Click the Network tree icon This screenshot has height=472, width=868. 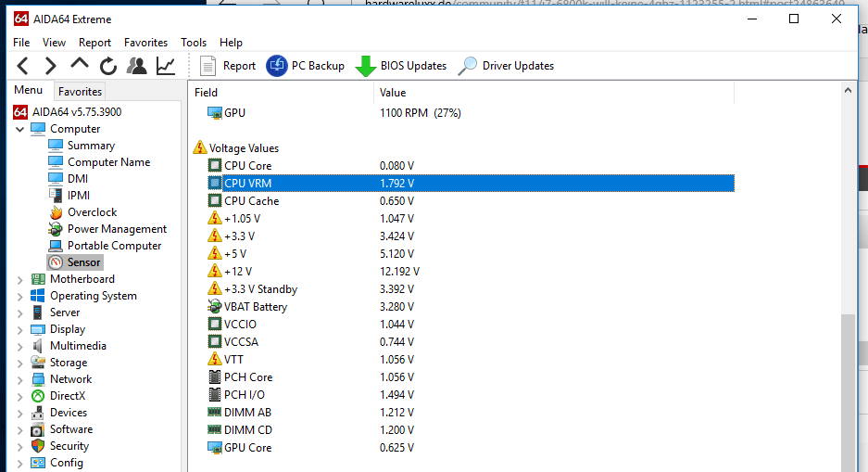(x=38, y=379)
